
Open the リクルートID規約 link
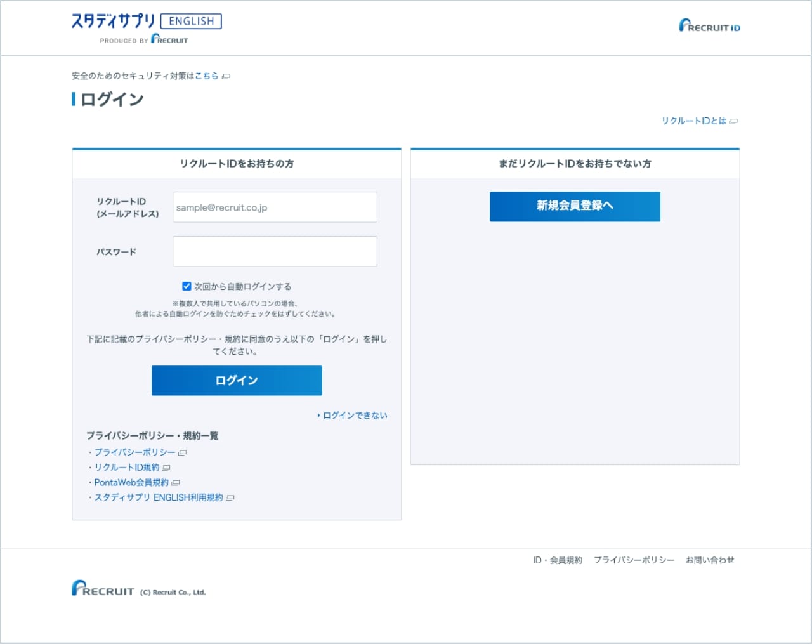point(127,468)
